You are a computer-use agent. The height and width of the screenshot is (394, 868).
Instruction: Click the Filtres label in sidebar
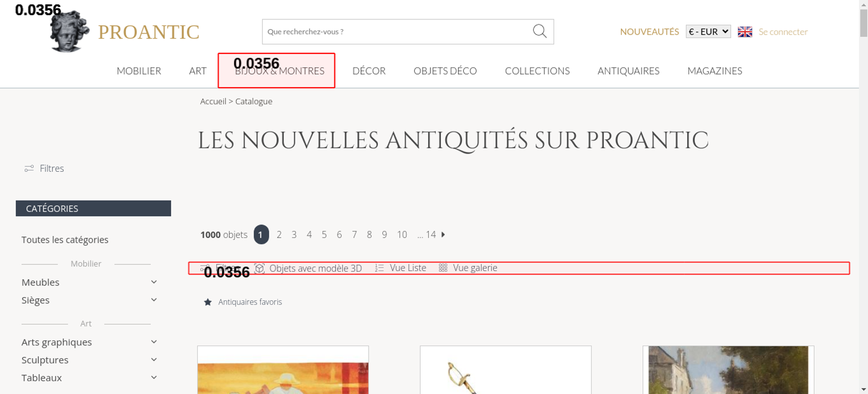pyautogui.click(x=52, y=168)
